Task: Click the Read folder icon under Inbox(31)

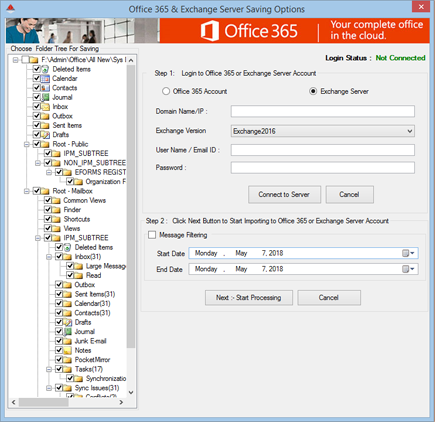Action: click(x=79, y=275)
